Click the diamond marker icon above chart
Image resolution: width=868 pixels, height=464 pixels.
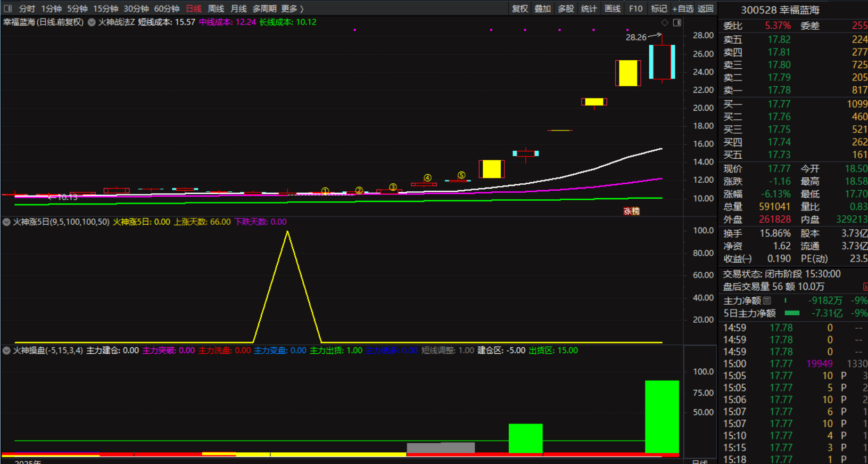(664, 22)
